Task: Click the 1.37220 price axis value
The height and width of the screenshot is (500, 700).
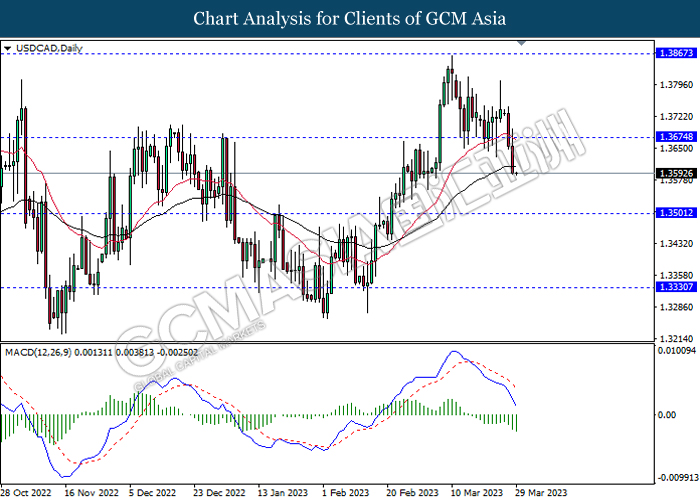Action: pos(676,117)
